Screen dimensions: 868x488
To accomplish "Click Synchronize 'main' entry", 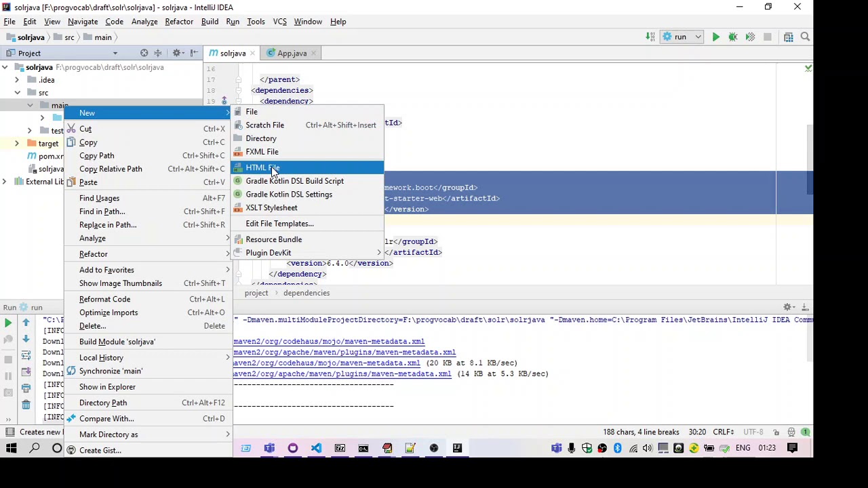I will click(x=148, y=371).
